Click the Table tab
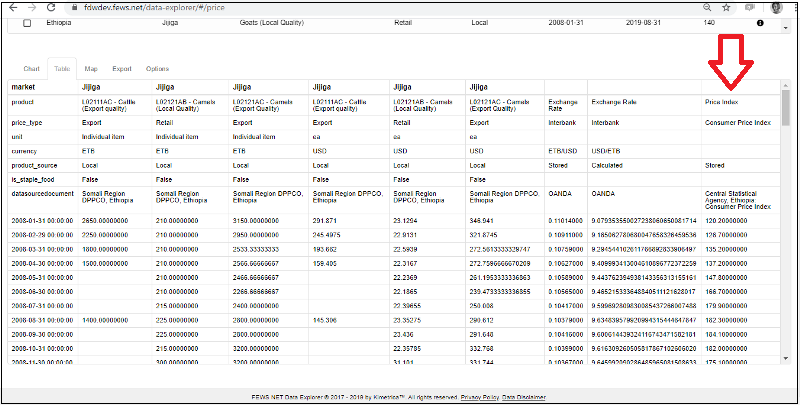 pos(61,69)
